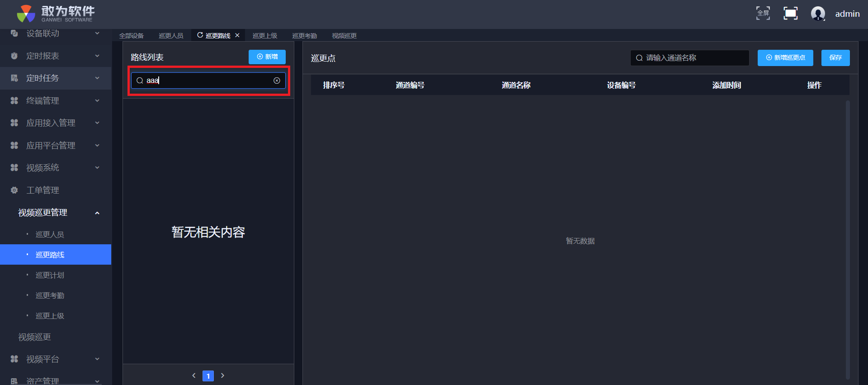Click the 敢为软件 logo
Viewport: 868px width, 385px height.
click(56, 14)
